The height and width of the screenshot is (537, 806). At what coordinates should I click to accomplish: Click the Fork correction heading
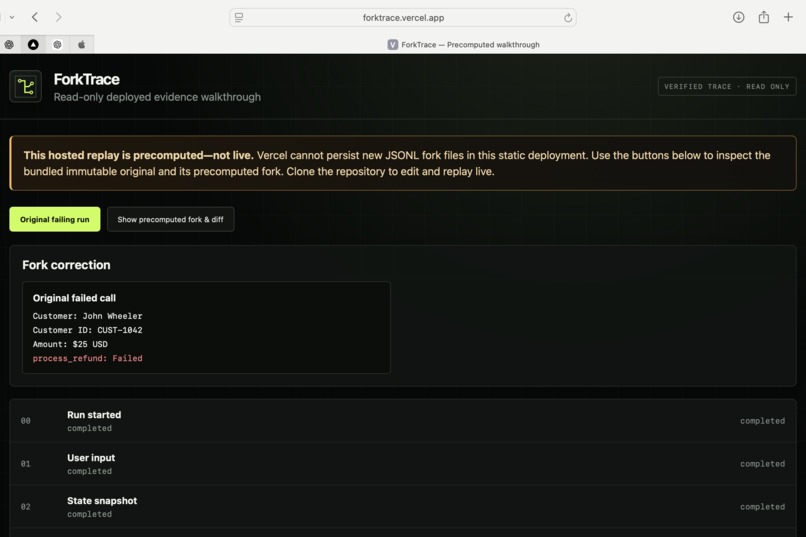(x=66, y=265)
